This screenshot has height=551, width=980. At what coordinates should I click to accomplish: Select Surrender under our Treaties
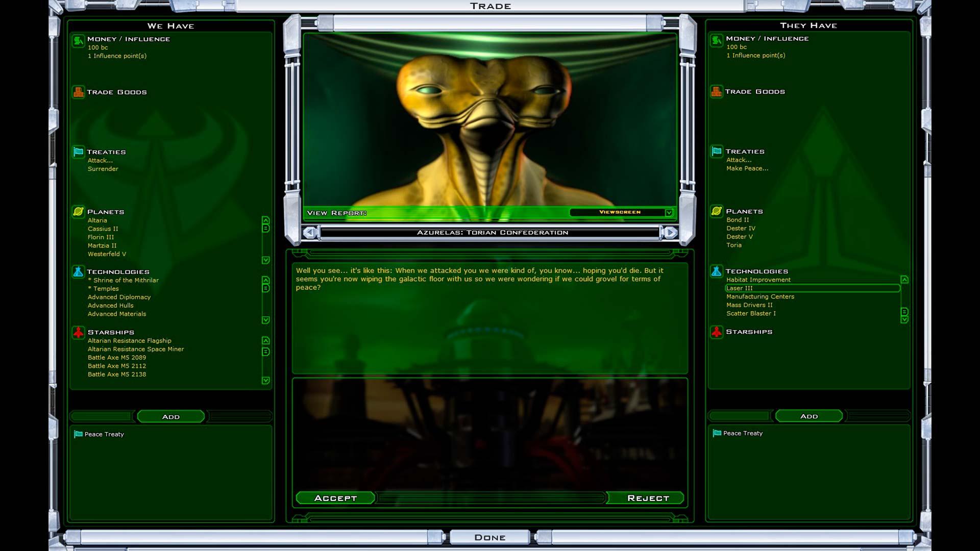click(103, 169)
